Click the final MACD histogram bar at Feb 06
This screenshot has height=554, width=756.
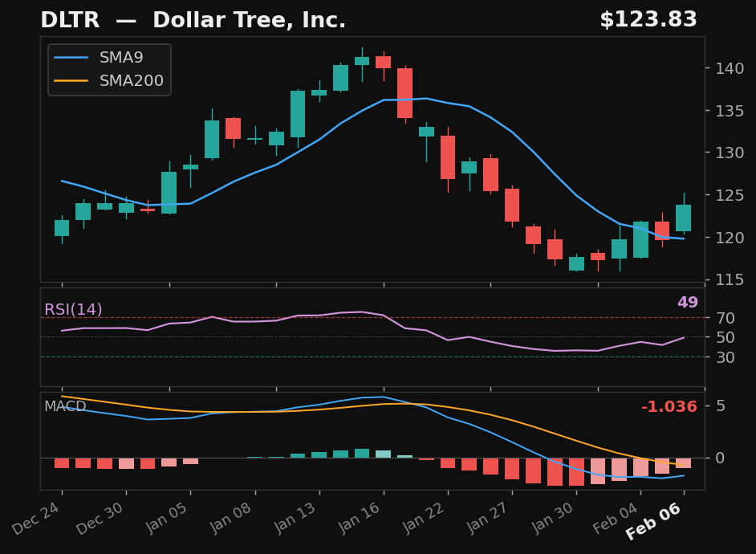tap(684, 463)
